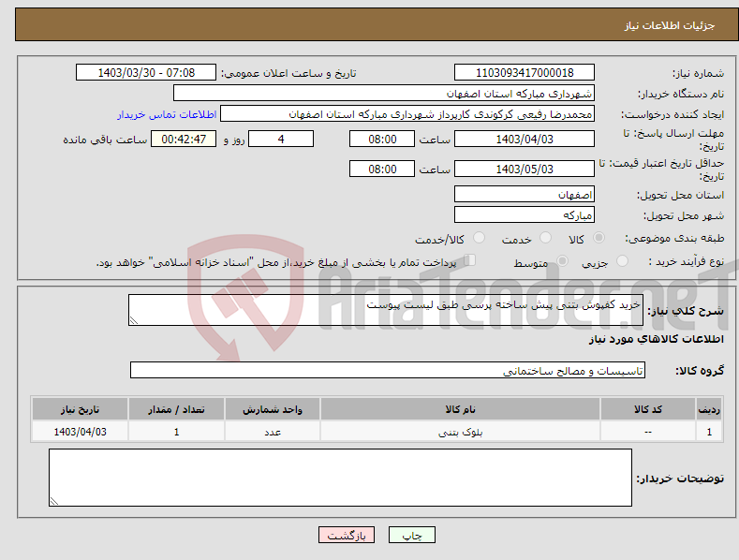Screen dimensions: 739x560
Task: Click the table date cell 1403/04/03
Action: click(x=80, y=432)
